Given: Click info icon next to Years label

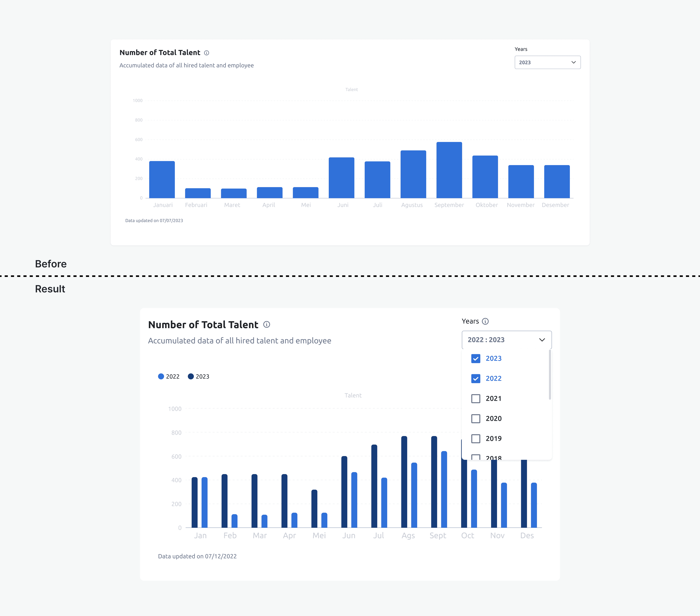Looking at the screenshot, I should pyautogui.click(x=485, y=321).
